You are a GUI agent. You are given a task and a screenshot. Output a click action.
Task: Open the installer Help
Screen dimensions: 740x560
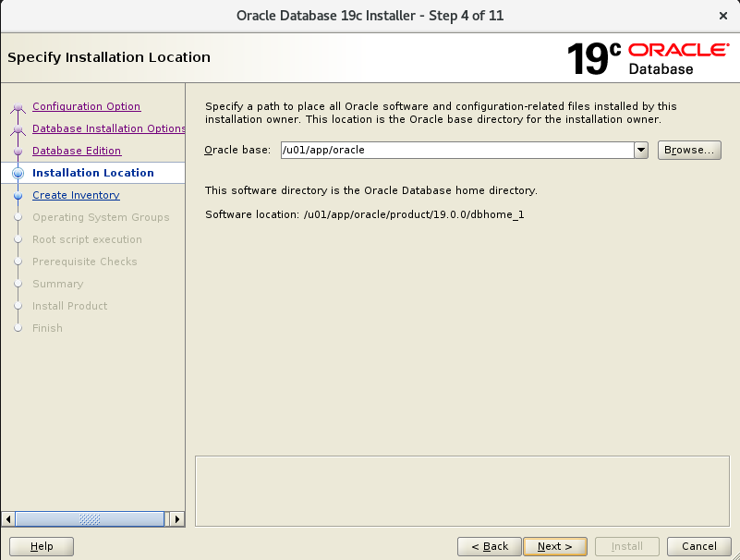click(x=42, y=546)
